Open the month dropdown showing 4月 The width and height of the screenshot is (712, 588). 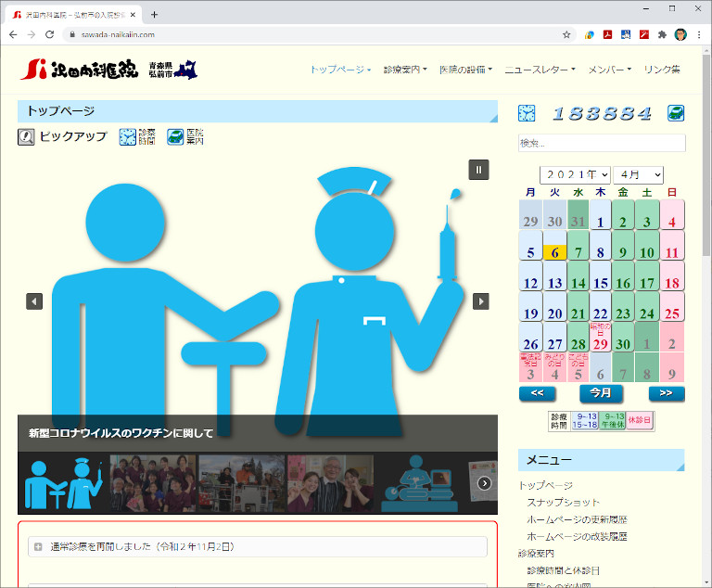click(x=638, y=175)
